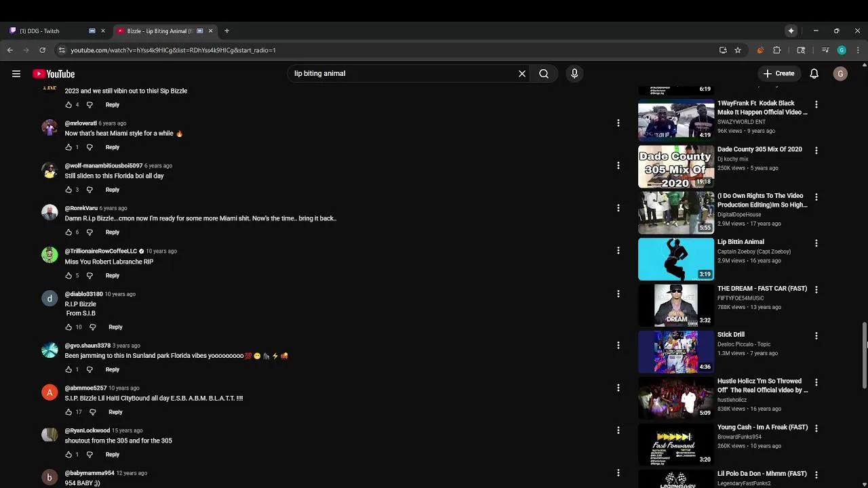Reply to @diablo33180's comment

click(x=115, y=327)
